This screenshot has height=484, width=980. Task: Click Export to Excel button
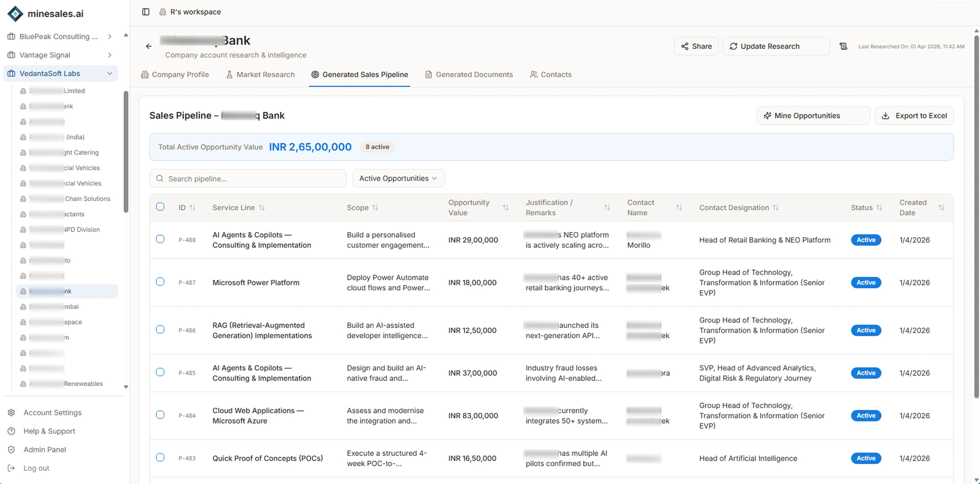point(914,115)
